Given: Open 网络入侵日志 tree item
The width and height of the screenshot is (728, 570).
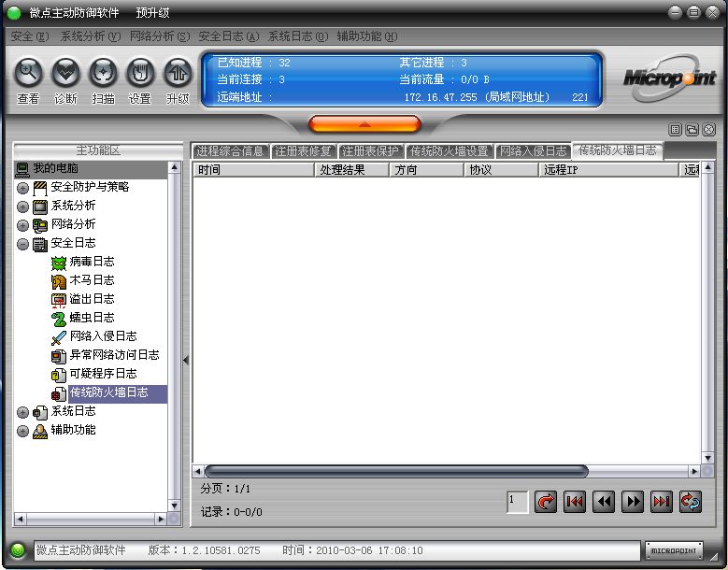Looking at the screenshot, I should (103, 336).
